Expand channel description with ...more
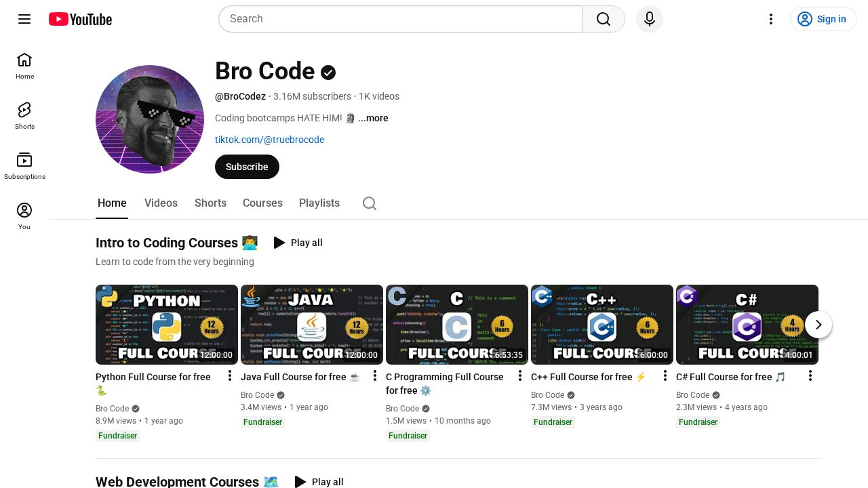 tap(373, 118)
